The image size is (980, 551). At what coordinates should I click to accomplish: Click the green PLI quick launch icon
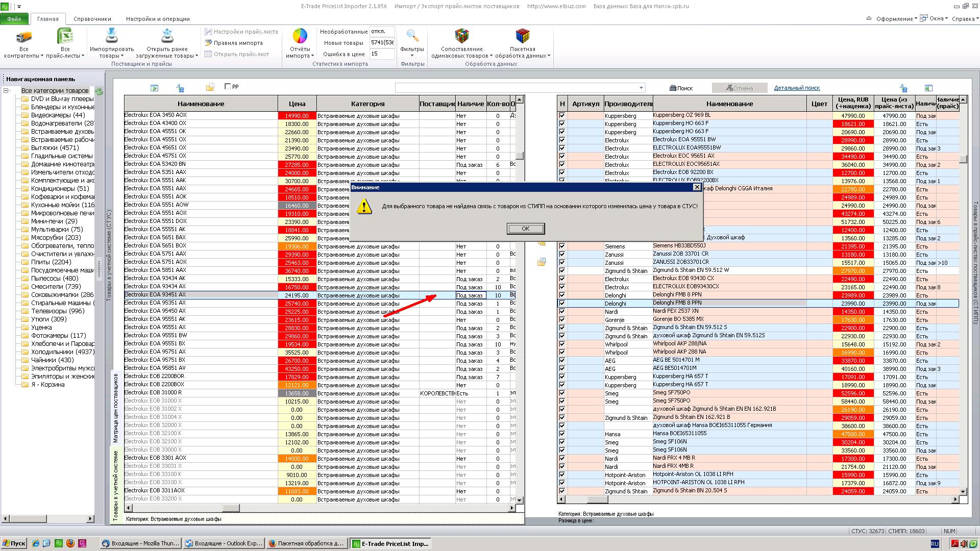click(58, 543)
